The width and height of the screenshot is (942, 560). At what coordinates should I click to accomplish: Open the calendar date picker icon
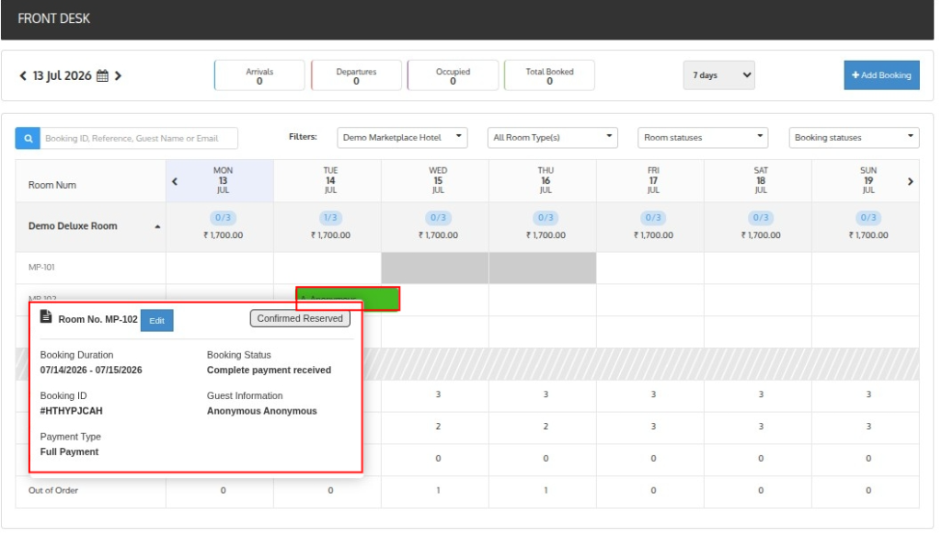tap(103, 75)
